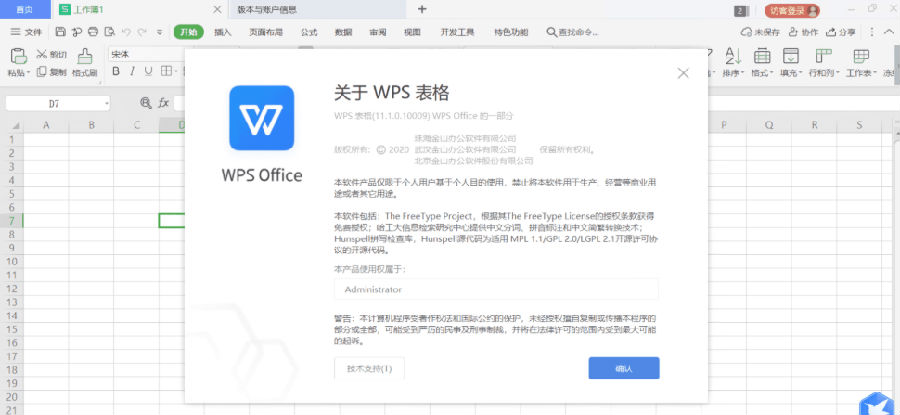The width and height of the screenshot is (900, 415).
Task: Click the Redo arrow icon
Action: (142, 32)
